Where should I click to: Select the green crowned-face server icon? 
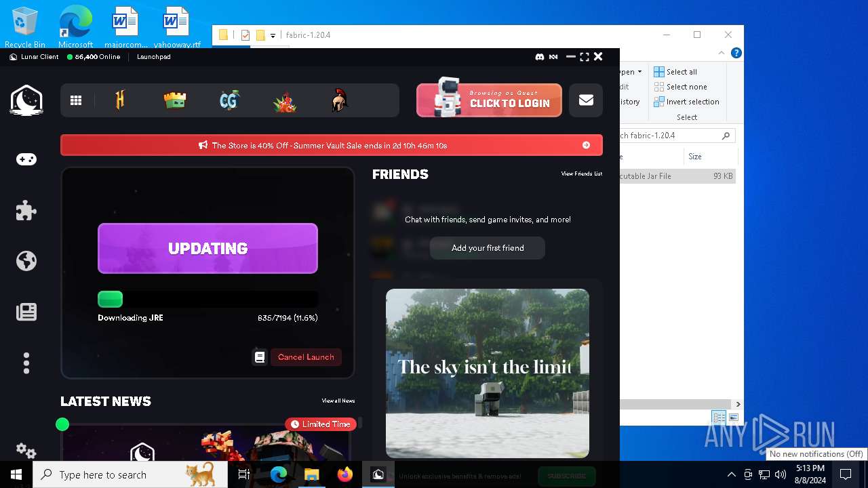175,100
